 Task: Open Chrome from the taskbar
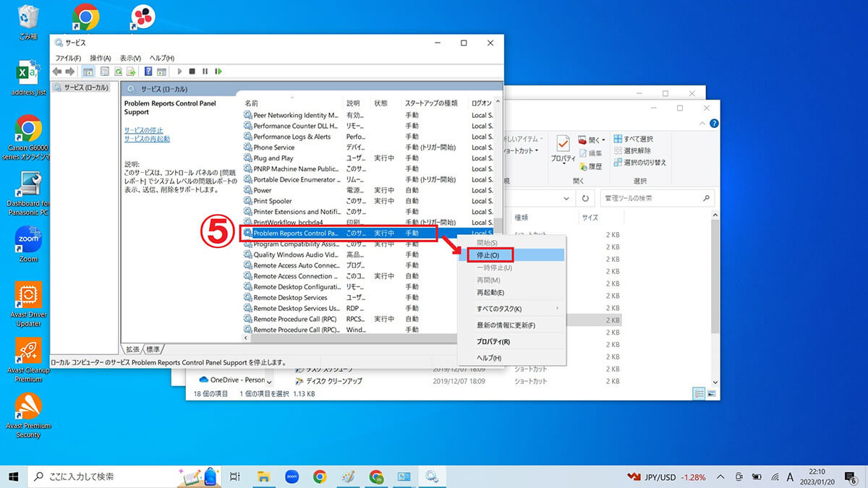pyautogui.click(x=320, y=476)
